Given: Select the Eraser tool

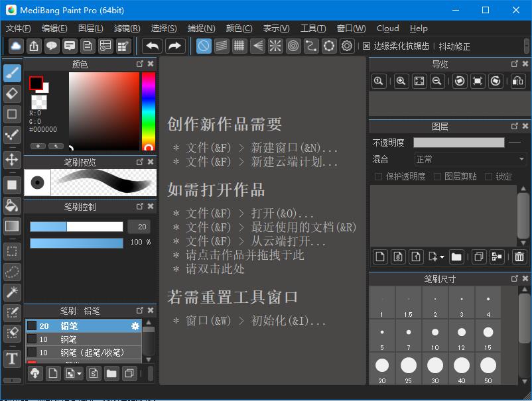Looking at the screenshot, I should tap(12, 93).
